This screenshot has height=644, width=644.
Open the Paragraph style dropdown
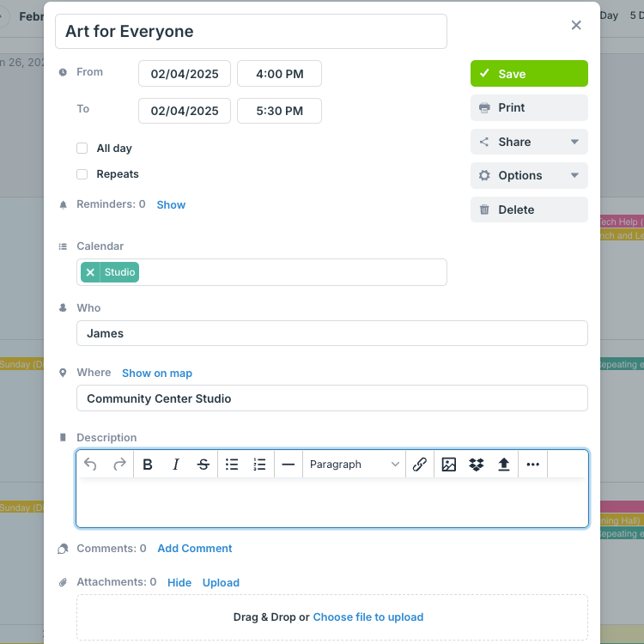[x=354, y=464]
